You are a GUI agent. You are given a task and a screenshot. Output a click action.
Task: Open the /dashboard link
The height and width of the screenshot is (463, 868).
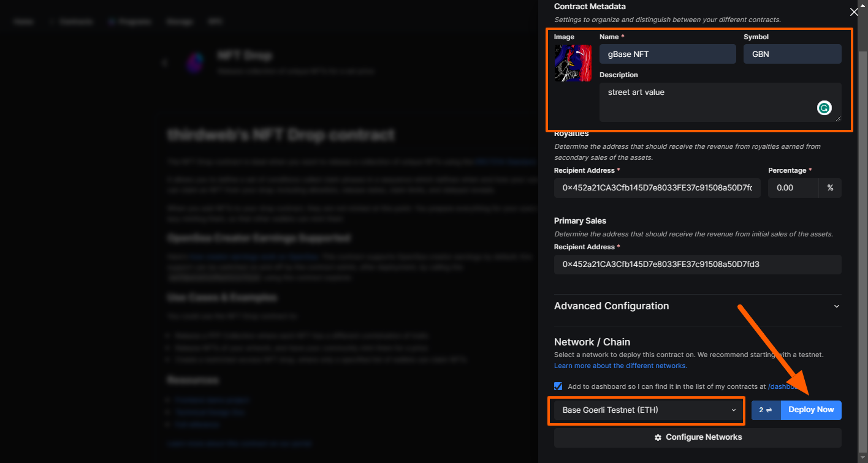[x=785, y=386]
